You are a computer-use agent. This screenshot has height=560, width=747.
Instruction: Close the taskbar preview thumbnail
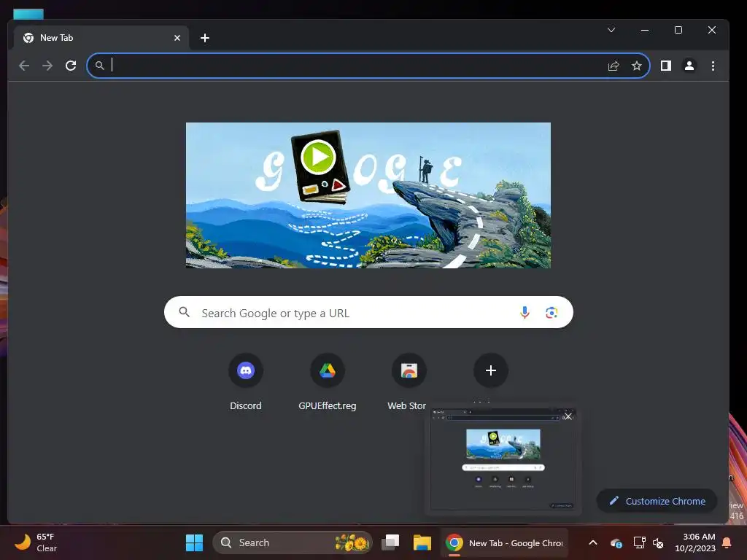[x=568, y=416]
